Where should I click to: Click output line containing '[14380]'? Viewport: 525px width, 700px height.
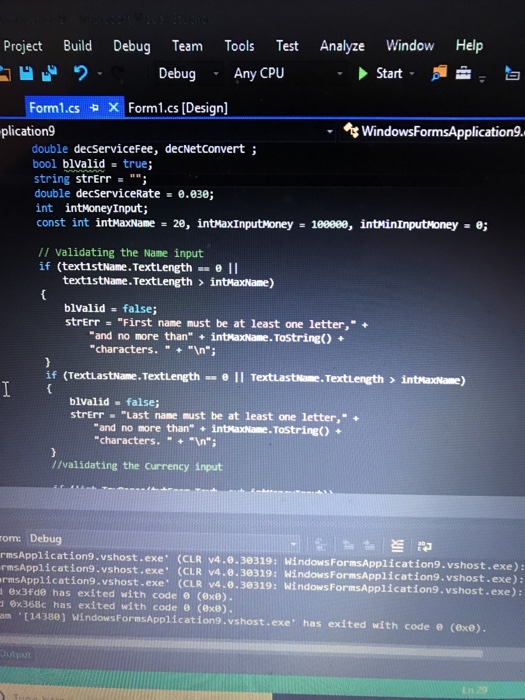pos(243,623)
